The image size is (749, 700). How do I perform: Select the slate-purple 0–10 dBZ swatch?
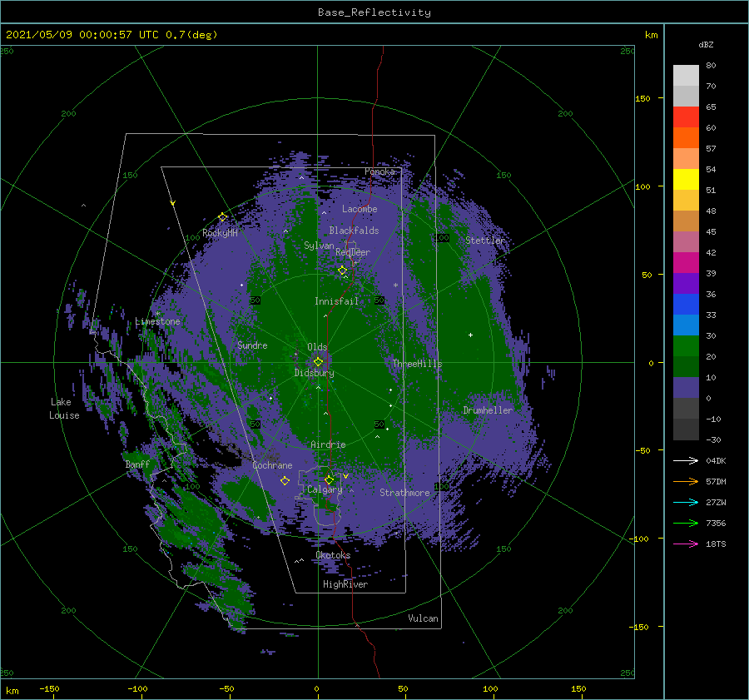(686, 388)
